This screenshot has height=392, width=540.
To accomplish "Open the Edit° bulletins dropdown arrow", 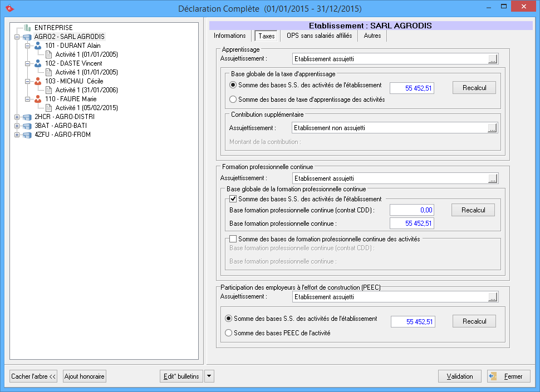I will [209, 376].
